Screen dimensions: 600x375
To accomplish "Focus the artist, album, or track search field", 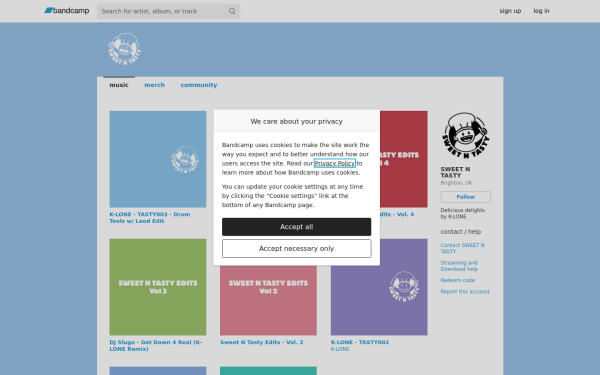I will 168,11.
